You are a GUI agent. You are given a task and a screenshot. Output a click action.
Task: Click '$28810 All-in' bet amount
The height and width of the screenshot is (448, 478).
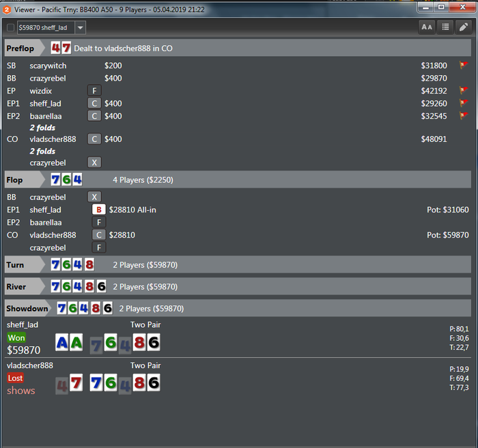[132, 210]
